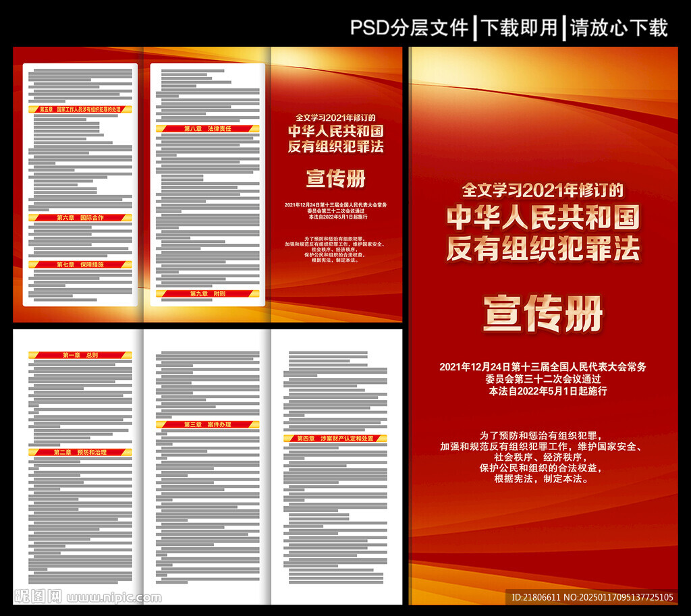Select the "第五章 国家工作人员涉有组织犯罪的处理" heading

[x=80, y=109]
